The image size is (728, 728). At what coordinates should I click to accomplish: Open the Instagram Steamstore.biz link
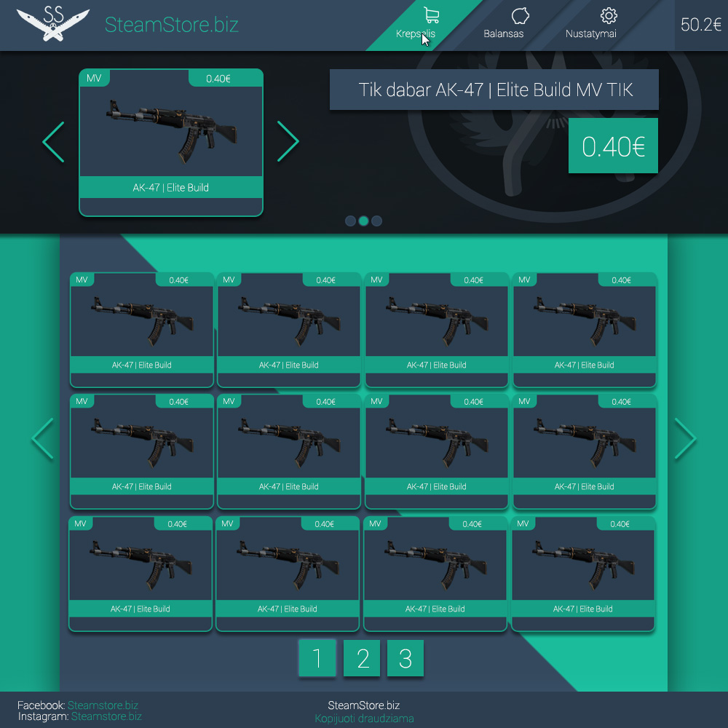[x=106, y=716]
